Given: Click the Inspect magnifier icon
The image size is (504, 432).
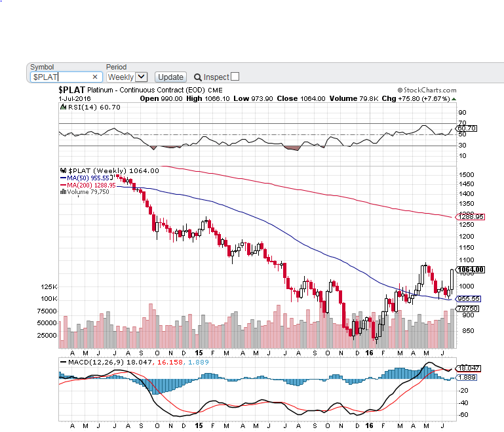Looking at the screenshot, I should point(198,77).
